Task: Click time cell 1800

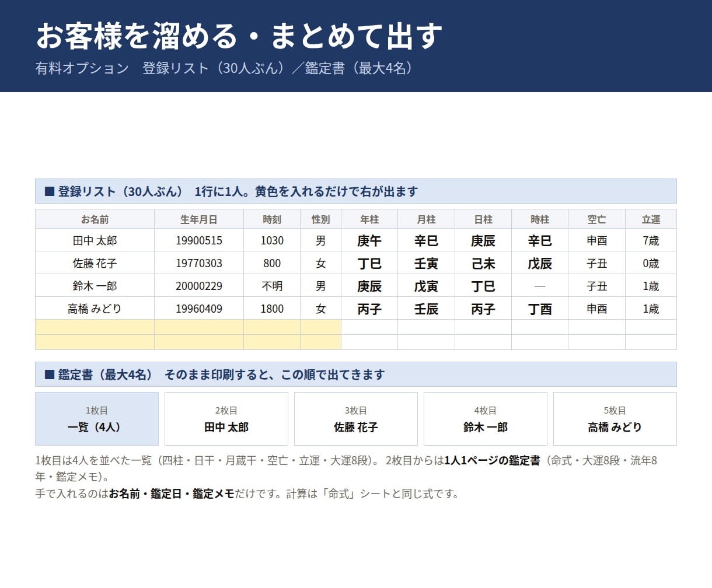Action: click(272, 309)
